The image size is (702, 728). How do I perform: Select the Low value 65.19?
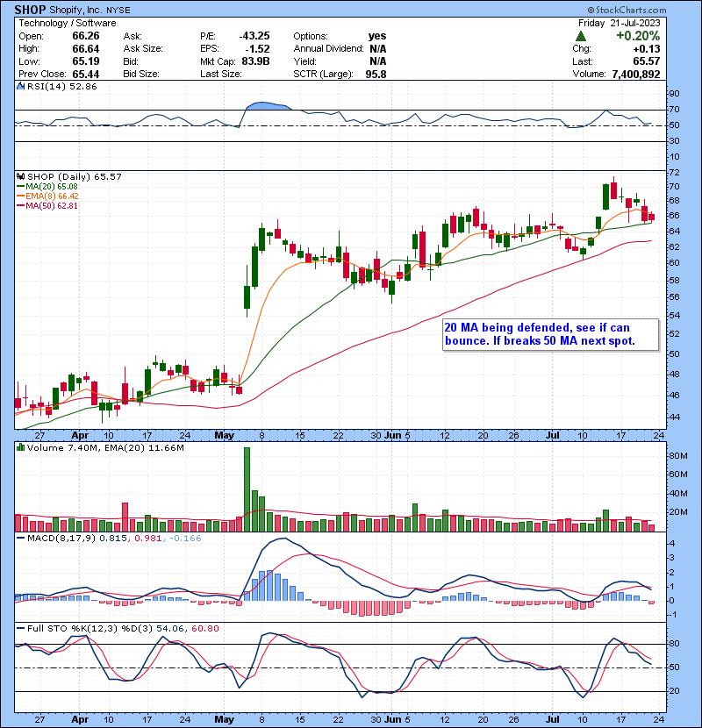coord(86,61)
